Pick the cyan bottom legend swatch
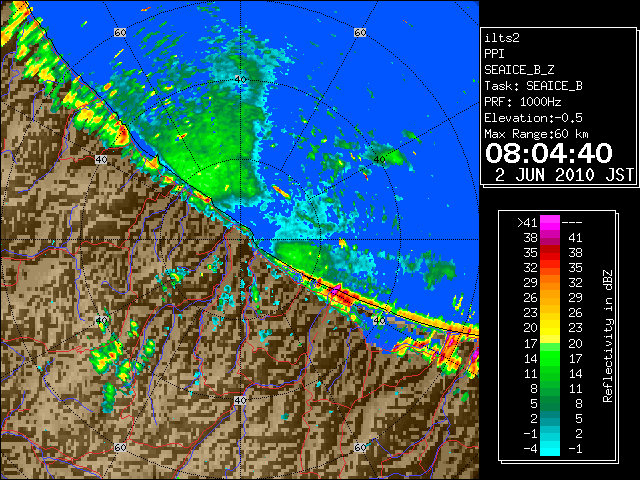Image resolution: width=640 pixels, height=480 pixels. [x=550, y=451]
